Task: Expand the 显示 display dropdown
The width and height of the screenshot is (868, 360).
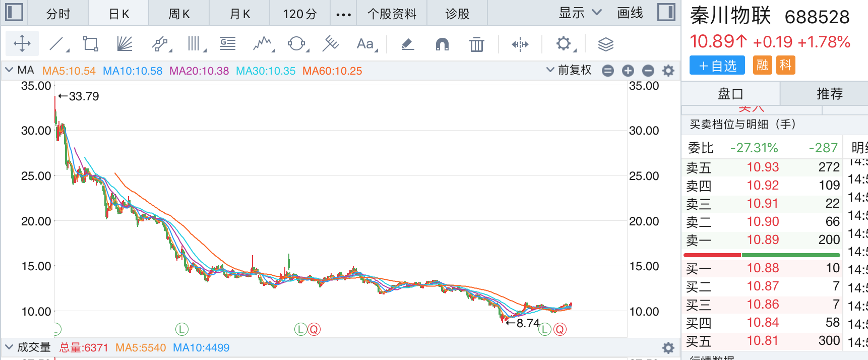Action: [x=580, y=13]
